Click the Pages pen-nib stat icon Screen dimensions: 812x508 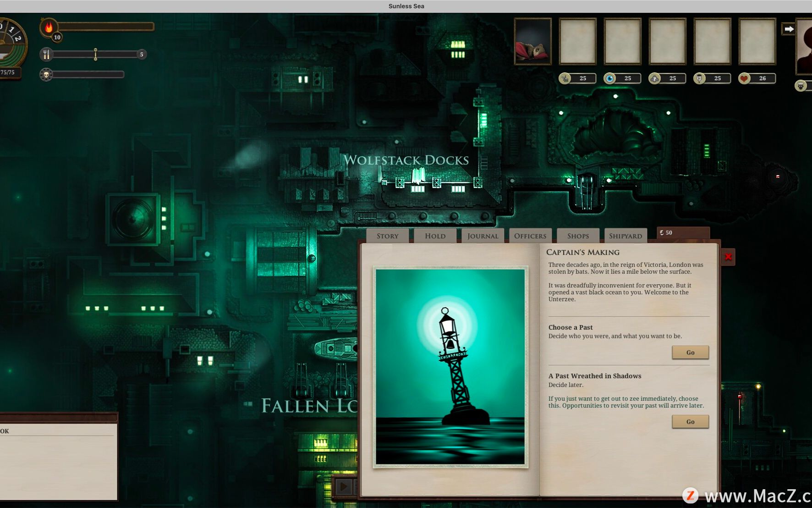coord(699,78)
